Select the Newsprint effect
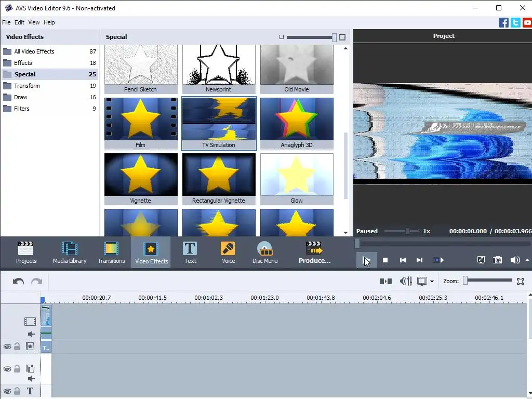 point(219,69)
